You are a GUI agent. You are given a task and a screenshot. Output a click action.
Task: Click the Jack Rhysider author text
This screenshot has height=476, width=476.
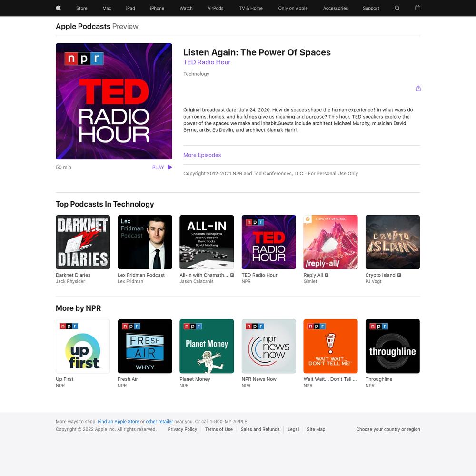coord(70,281)
